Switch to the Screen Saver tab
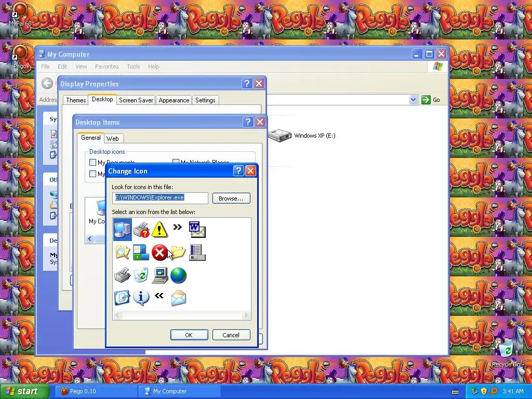Screen dimensions: 532x399 coord(136,100)
